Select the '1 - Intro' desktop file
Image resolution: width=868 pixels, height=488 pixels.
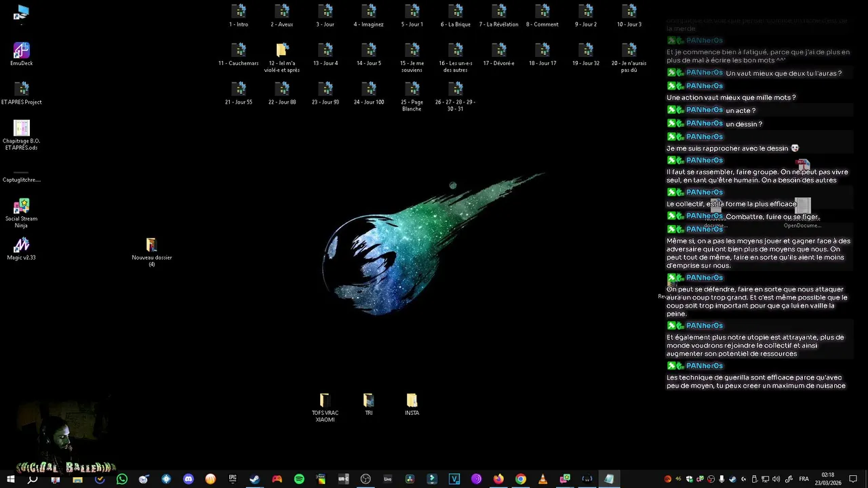coord(239,16)
